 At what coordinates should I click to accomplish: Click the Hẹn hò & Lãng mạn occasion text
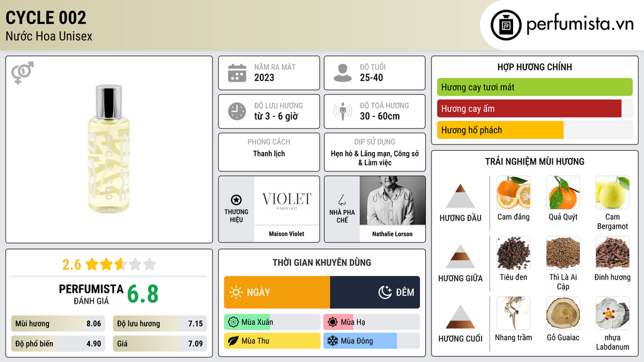point(375,158)
